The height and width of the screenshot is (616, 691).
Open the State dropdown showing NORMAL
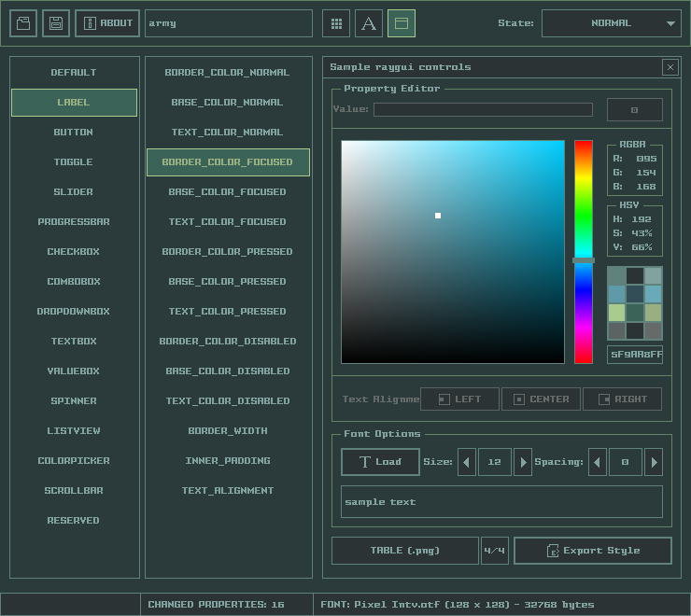point(612,23)
